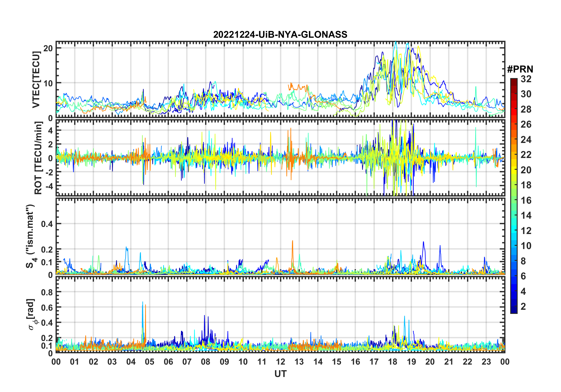Click the "0.6" tick on the σφ axis
This screenshot has width=561, height=392.
tap(47, 307)
